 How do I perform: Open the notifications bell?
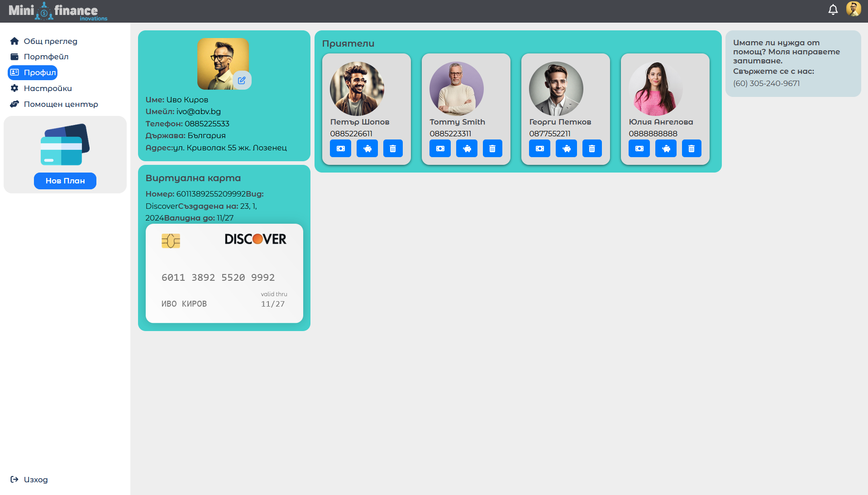(833, 10)
